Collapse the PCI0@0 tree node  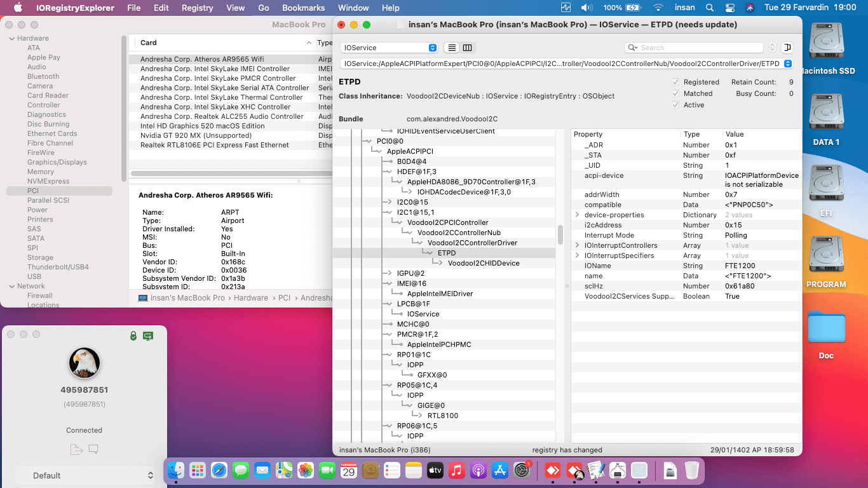point(370,141)
